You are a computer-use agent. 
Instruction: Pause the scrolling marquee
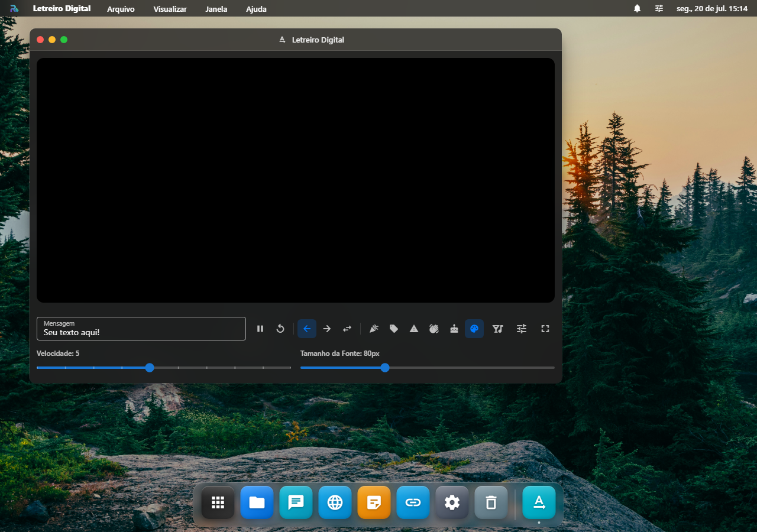260,329
